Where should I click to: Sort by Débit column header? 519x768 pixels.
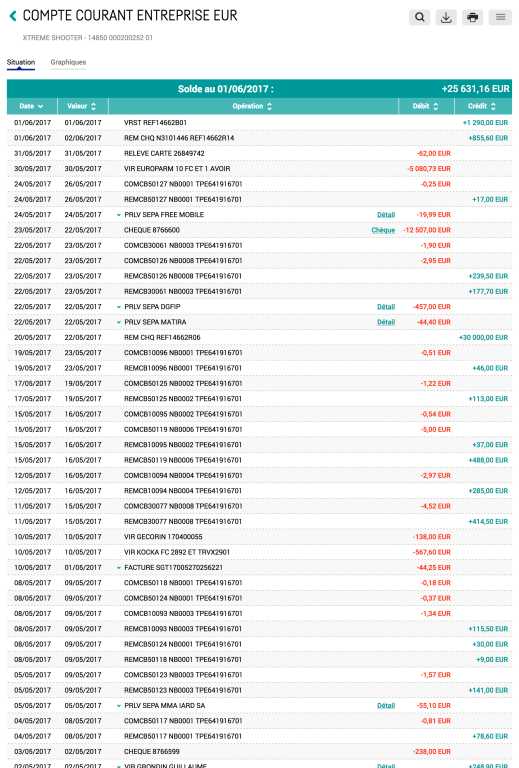coord(425,106)
